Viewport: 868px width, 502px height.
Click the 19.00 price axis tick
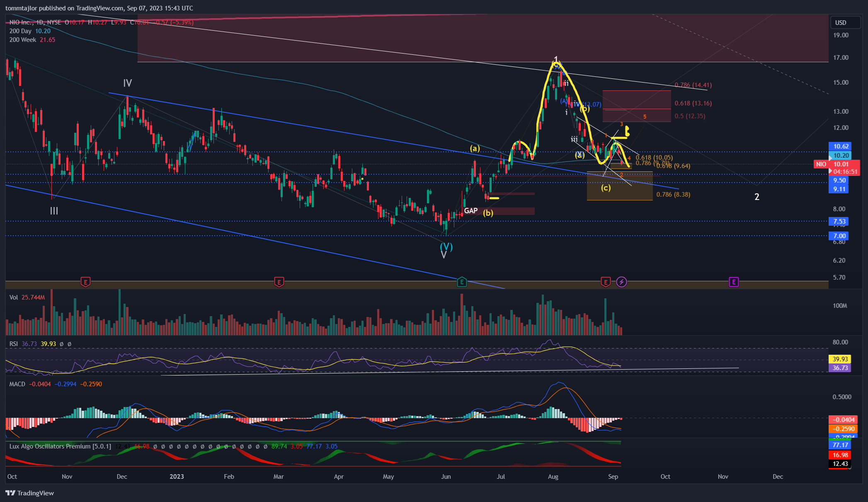(841, 35)
